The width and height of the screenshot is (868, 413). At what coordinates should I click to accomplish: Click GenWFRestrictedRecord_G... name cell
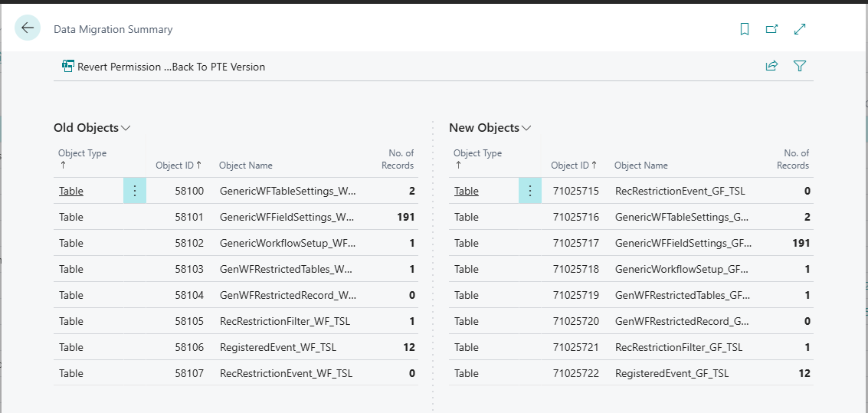coord(683,321)
